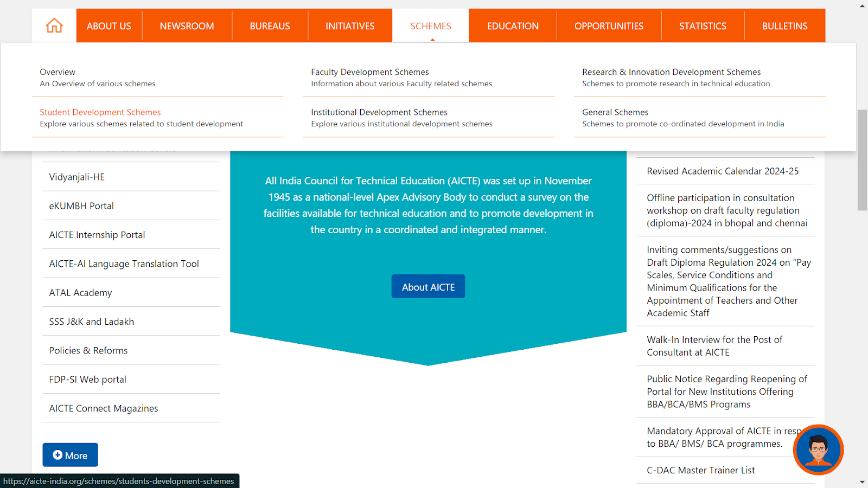Screen dimensions: 868x488
Task: Click the AICTE description paragraph text
Action: click(x=428, y=205)
